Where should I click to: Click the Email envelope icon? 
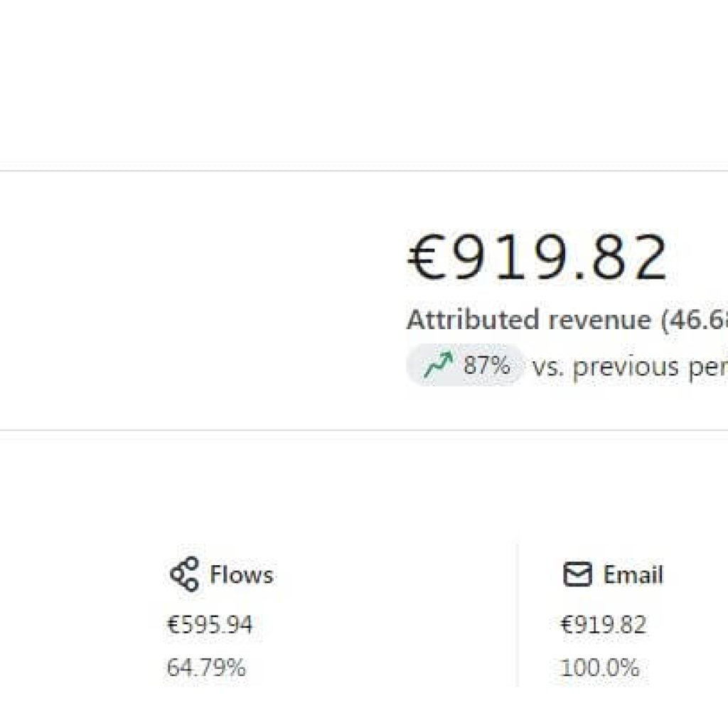(x=577, y=574)
